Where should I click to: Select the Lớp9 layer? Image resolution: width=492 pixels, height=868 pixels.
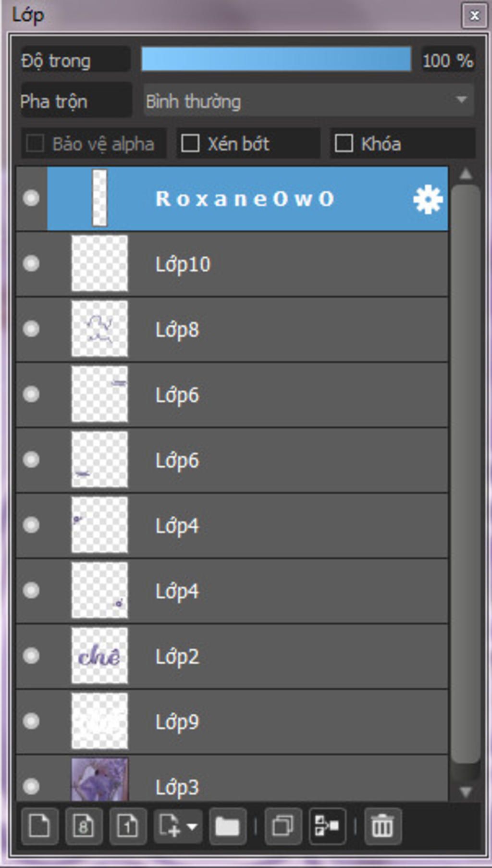(x=232, y=721)
